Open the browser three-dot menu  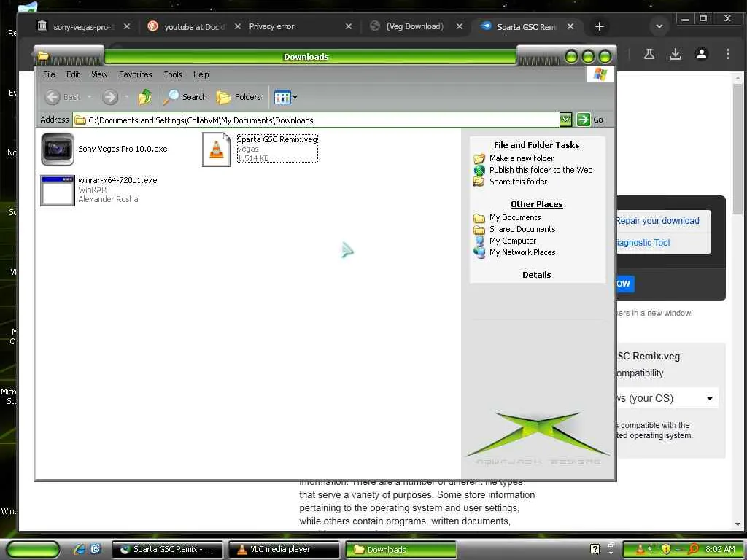pyautogui.click(x=728, y=54)
